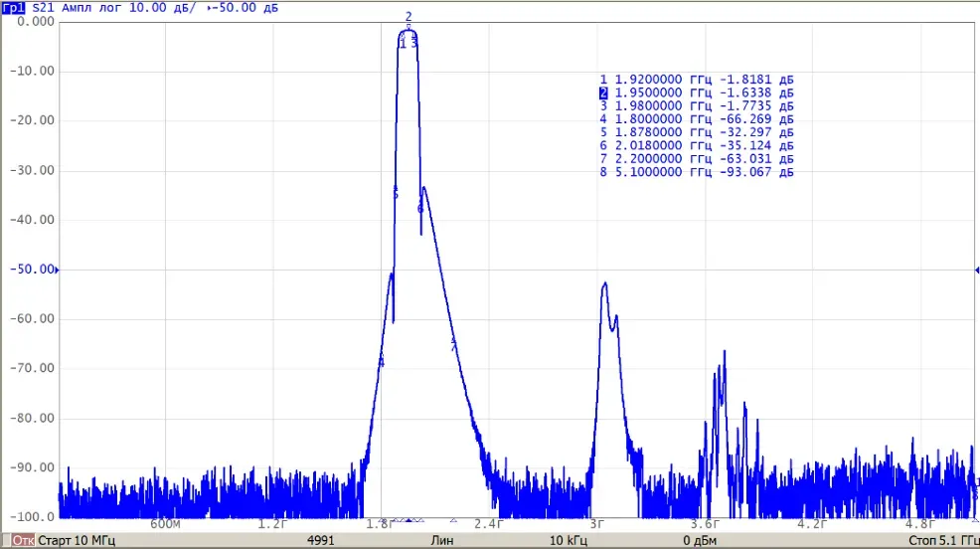Viewport: 980px width, 549px height.
Task: Open the Ампл лог format field
Action: (x=91, y=8)
